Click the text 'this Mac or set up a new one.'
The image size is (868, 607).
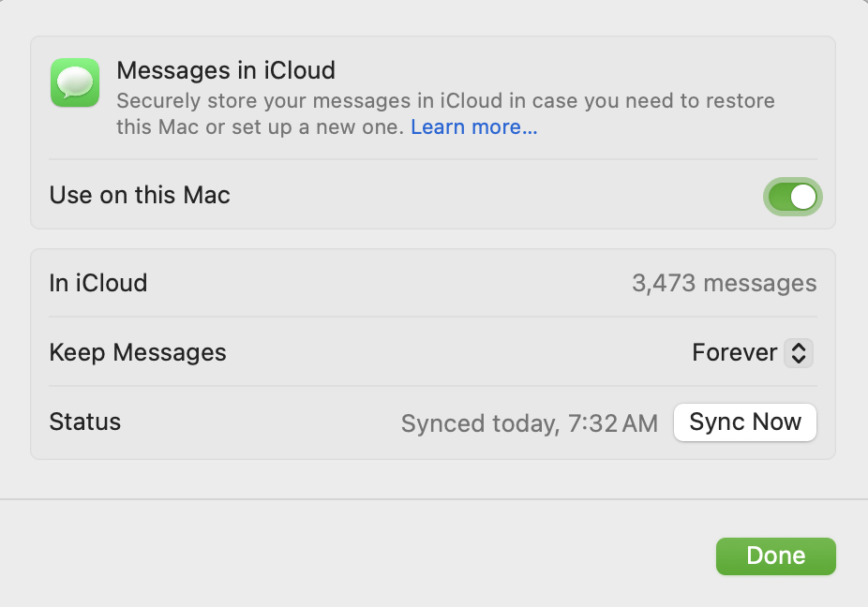(260, 127)
